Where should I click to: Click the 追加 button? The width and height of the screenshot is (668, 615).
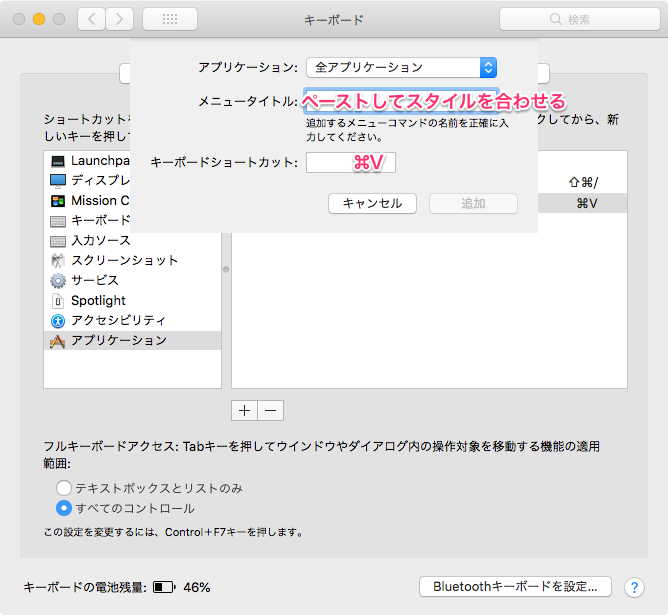coord(473,203)
